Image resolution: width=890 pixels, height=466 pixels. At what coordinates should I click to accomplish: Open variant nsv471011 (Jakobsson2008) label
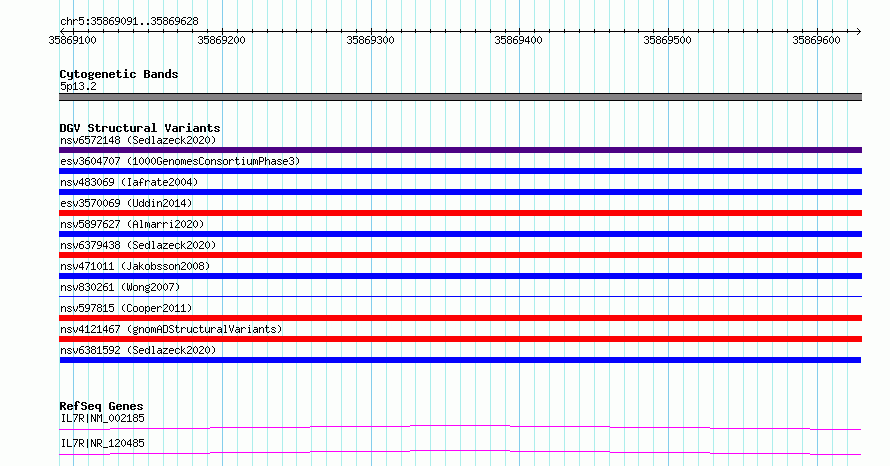click(135, 266)
